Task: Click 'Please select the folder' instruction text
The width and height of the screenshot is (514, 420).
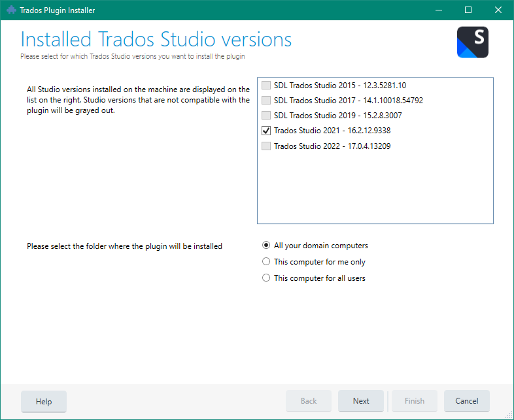Action: click(x=124, y=246)
